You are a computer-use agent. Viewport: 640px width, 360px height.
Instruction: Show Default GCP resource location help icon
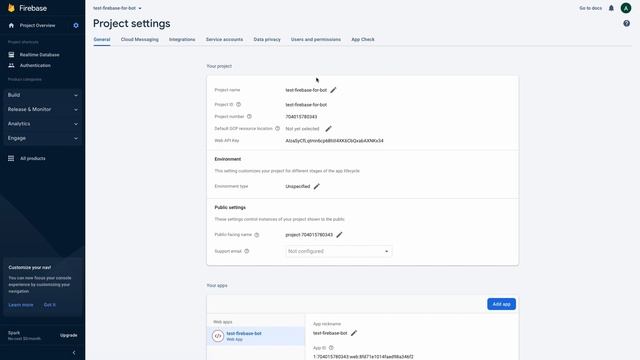pyautogui.click(x=278, y=128)
